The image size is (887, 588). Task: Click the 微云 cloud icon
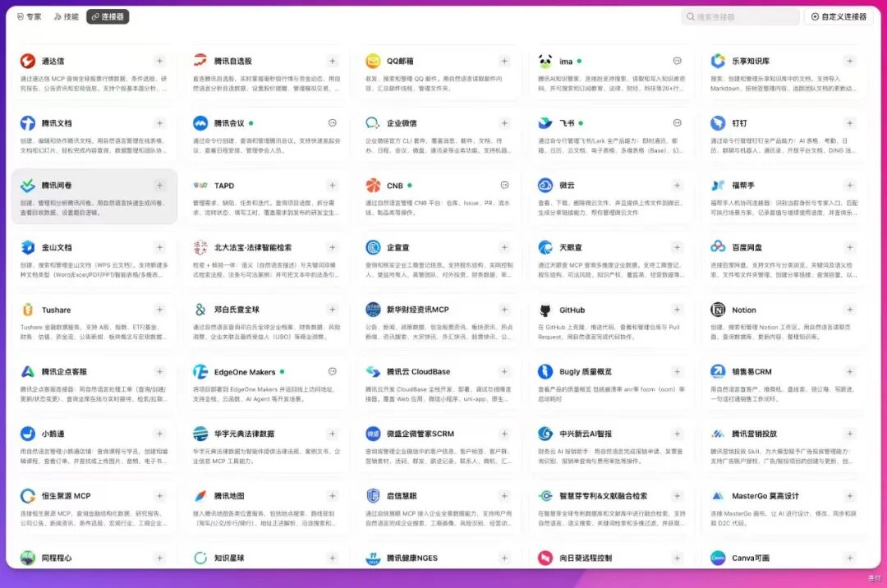pyautogui.click(x=545, y=185)
